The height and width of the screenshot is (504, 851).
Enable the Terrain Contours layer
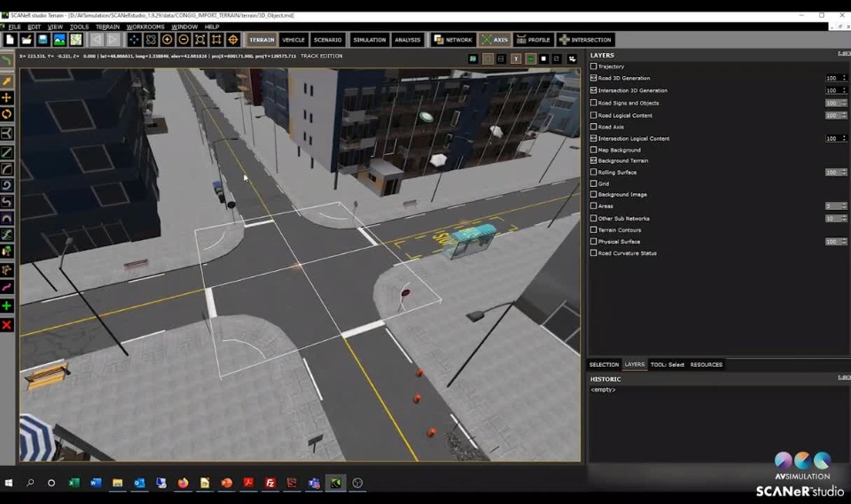click(593, 229)
